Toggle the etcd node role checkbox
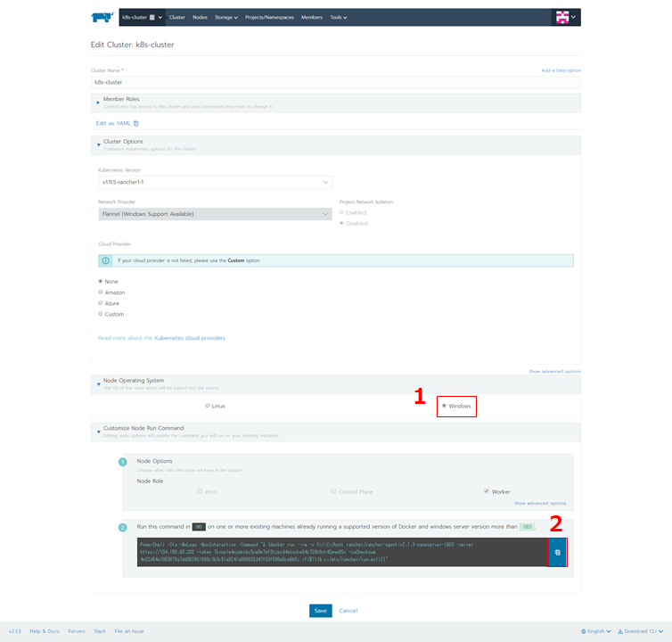 200,491
